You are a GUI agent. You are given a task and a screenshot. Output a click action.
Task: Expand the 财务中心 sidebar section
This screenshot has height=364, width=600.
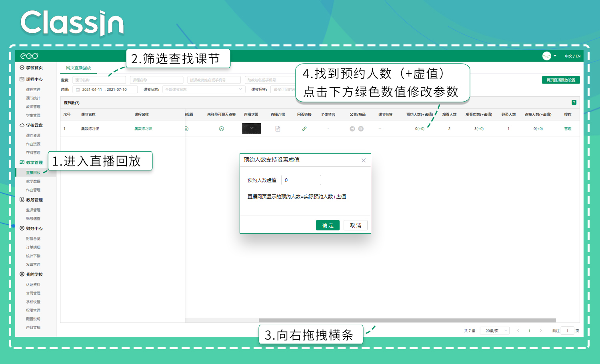(34, 228)
